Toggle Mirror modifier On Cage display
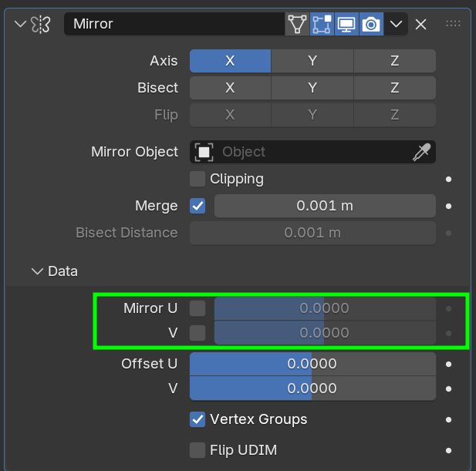 coord(297,24)
